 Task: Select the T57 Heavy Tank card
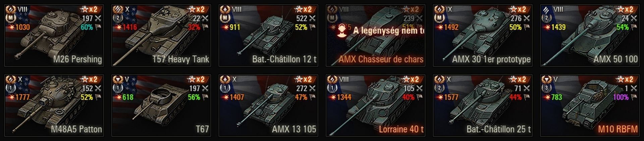[x=161, y=35]
